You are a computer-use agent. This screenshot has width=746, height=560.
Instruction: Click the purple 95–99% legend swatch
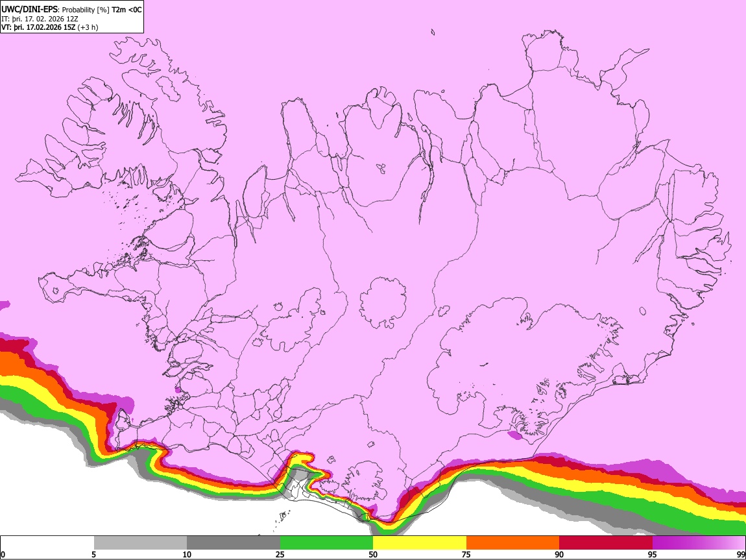coord(699,543)
